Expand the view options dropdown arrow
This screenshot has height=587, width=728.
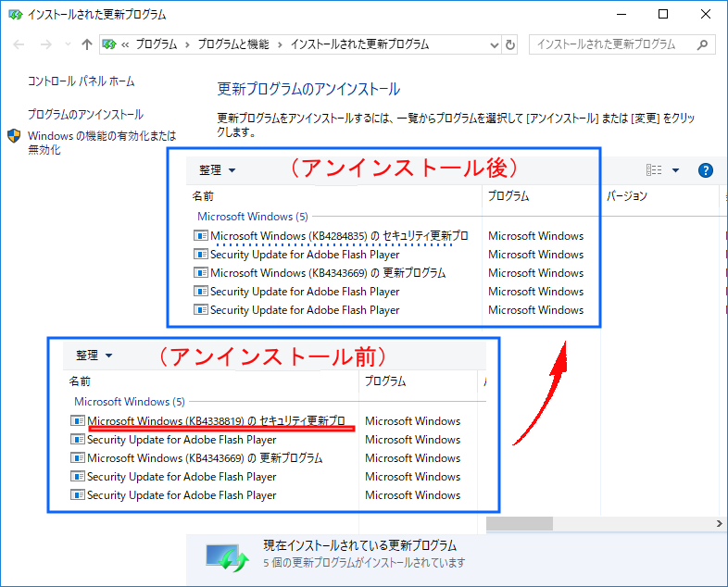click(675, 170)
